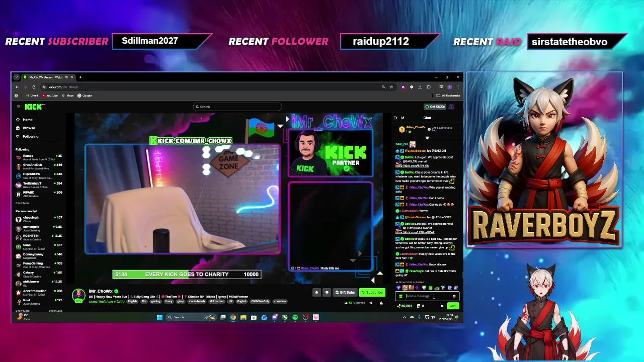Open PumpGaming recommended channel
Viewport: 644px width, 362px height.
39,265
